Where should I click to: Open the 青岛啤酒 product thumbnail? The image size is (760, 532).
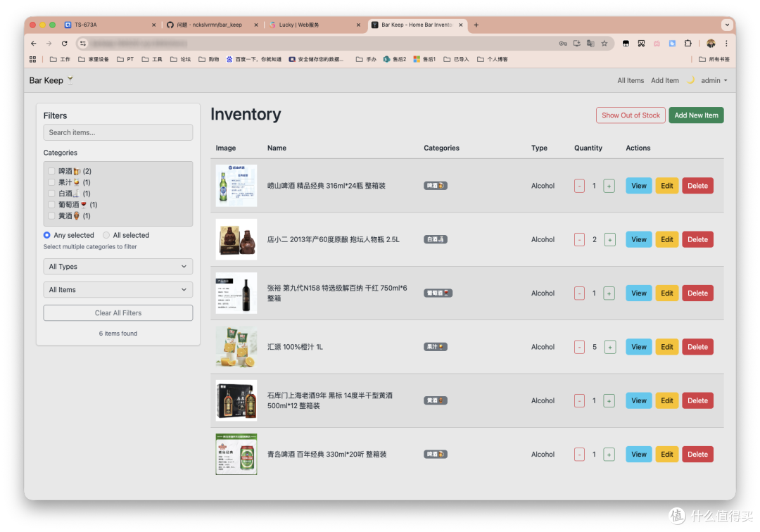coord(236,454)
